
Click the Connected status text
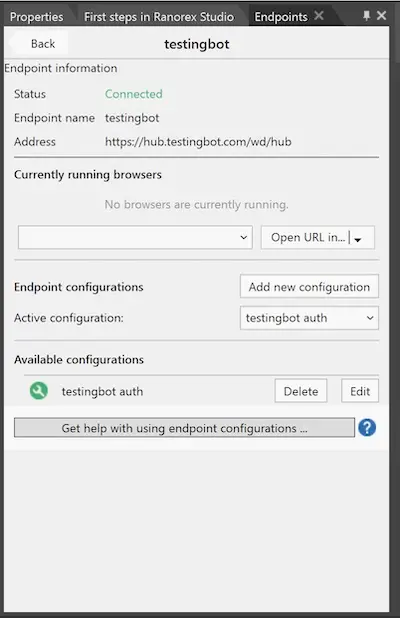(x=134, y=94)
